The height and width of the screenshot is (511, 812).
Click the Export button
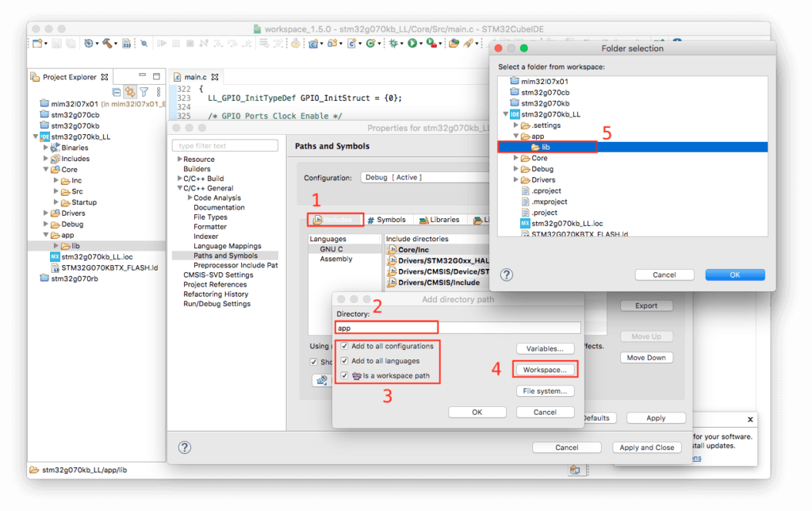point(646,305)
